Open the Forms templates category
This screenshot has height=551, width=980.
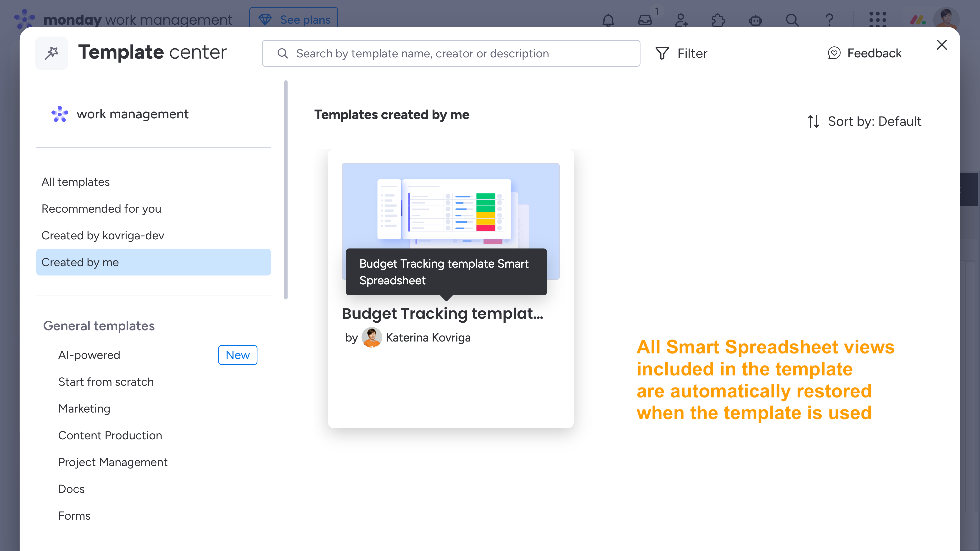click(74, 516)
